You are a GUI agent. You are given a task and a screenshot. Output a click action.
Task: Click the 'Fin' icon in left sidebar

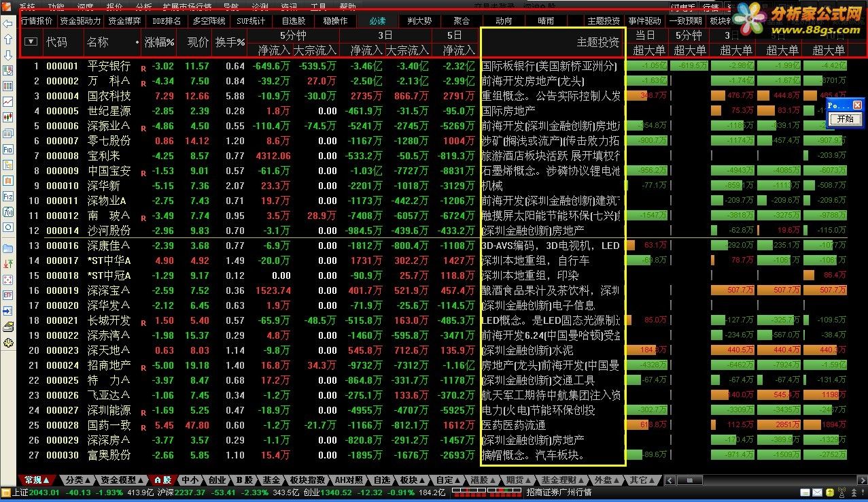click(7, 148)
